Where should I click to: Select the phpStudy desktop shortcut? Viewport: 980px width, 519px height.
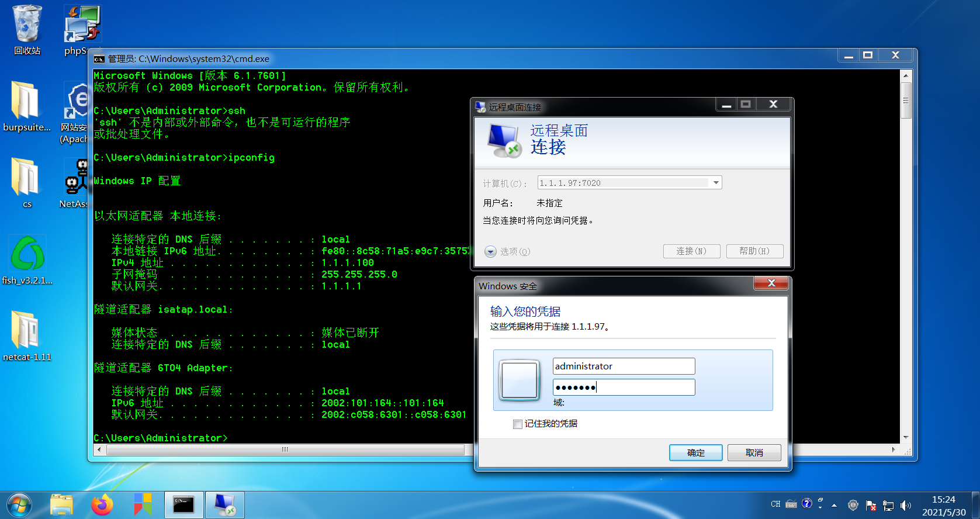tap(82, 29)
